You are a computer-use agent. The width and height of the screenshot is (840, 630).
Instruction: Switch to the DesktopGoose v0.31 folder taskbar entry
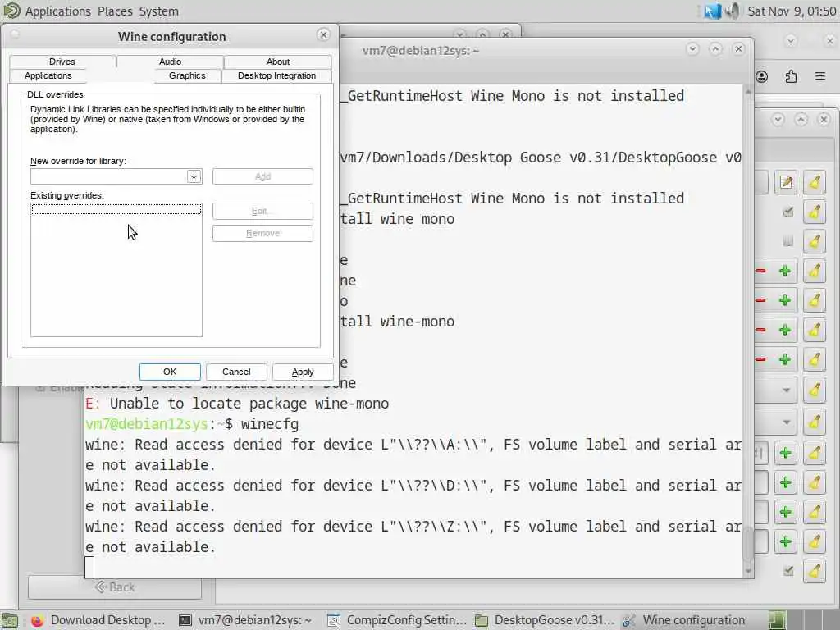[545, 620]
